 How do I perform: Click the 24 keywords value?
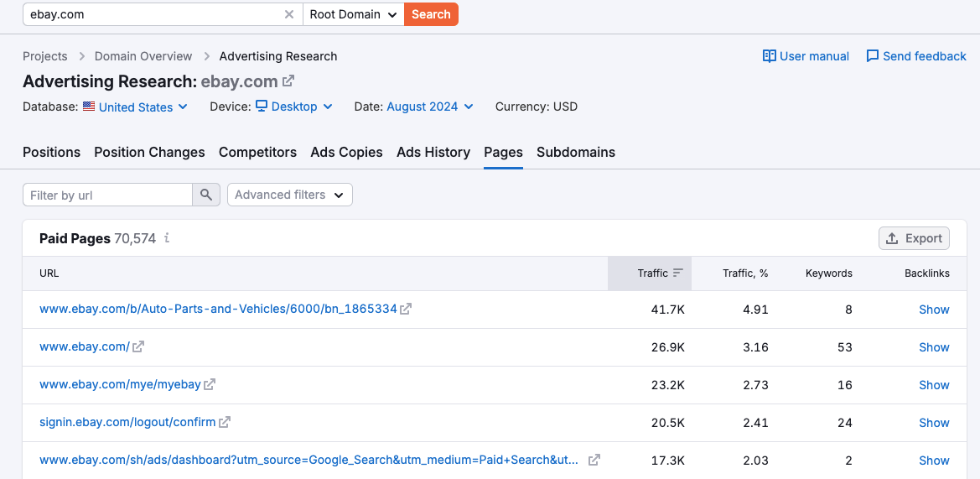[x=844, y=423]
